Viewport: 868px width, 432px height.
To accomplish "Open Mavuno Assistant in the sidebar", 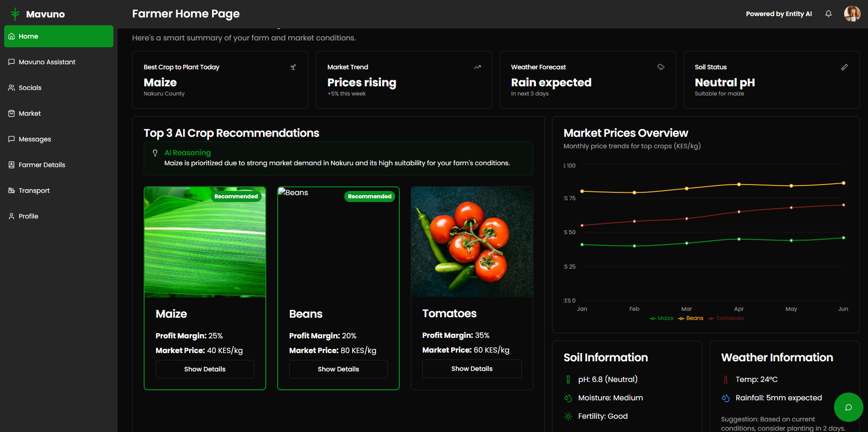I will [47, 62].
